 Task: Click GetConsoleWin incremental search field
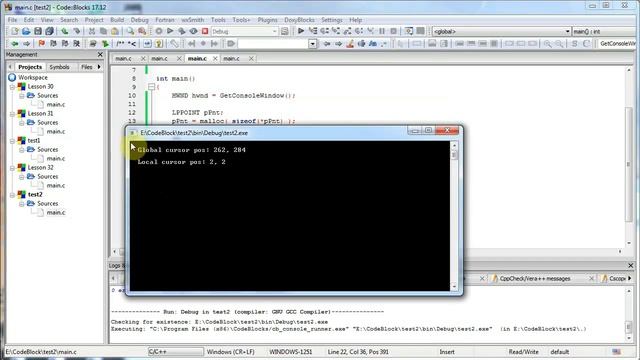click(x=617, y=44)
